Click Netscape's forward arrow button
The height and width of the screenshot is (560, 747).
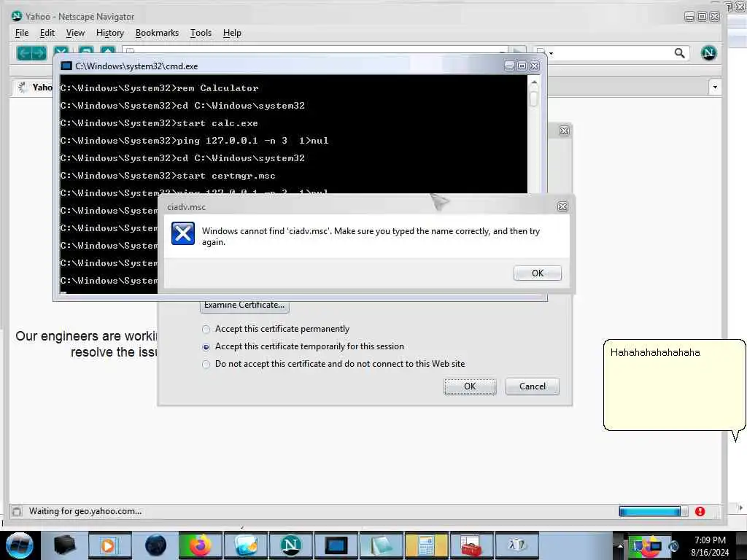coord(39,52)
